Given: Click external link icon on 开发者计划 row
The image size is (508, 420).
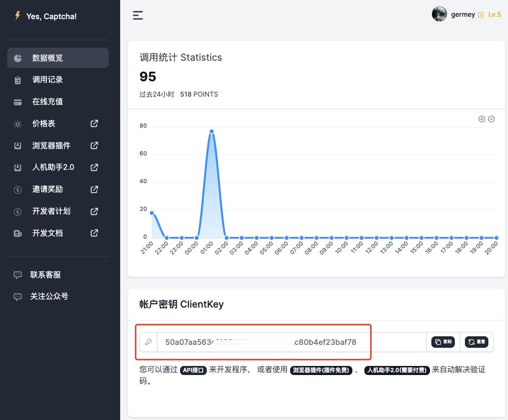Looking at the screenshot, I should (94, 211).
